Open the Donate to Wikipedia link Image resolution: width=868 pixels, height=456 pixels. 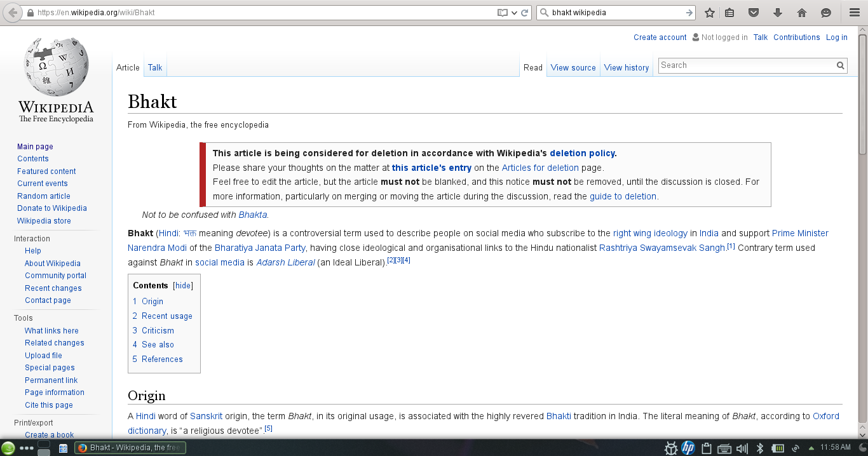coord(52,208)
